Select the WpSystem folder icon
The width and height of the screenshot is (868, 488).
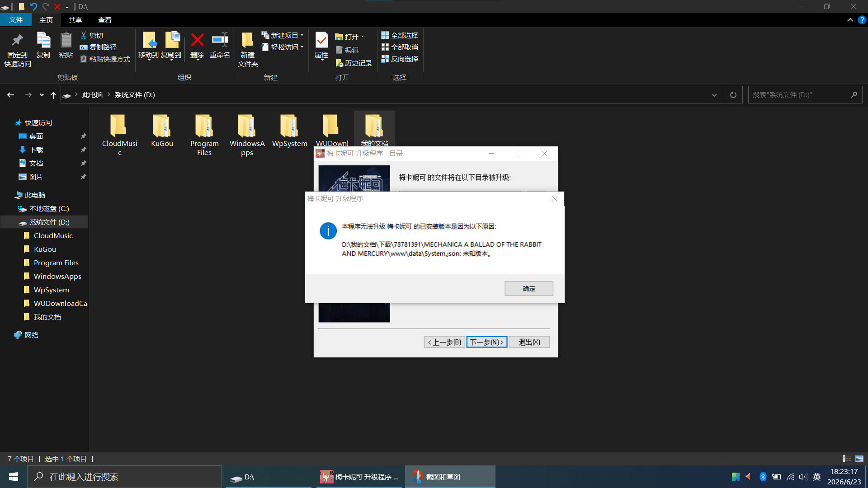(289, 131)
